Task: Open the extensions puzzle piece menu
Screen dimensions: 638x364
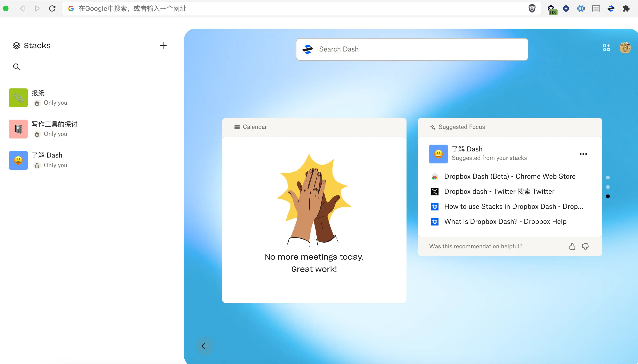Action: pyautogui.click(x=626, y=8)
